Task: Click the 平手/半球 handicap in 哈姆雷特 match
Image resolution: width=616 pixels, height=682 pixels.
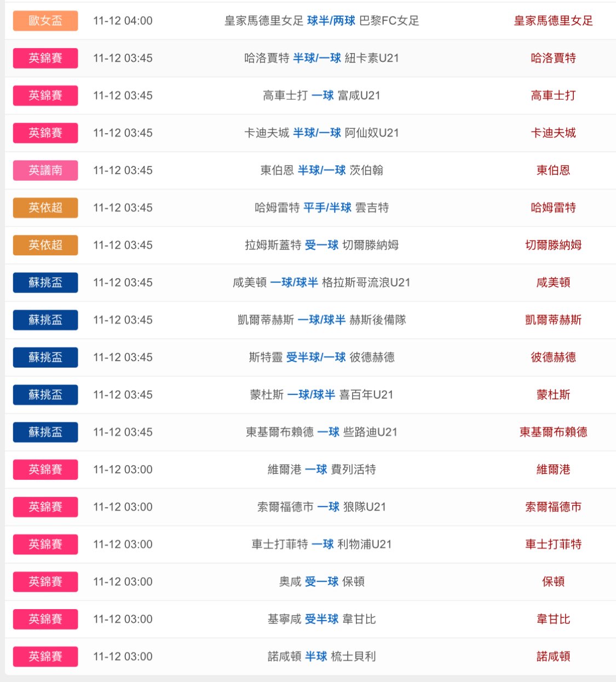Action: 327,208
